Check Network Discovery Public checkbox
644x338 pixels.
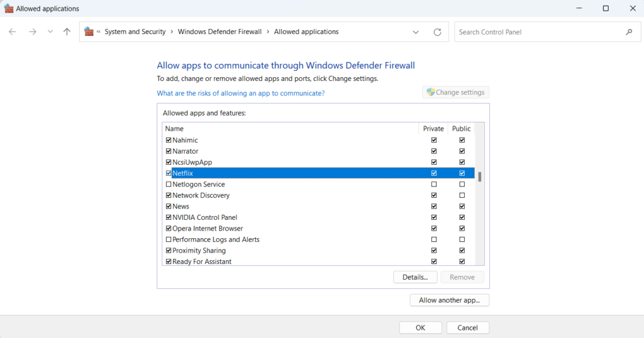pos(462,195)
